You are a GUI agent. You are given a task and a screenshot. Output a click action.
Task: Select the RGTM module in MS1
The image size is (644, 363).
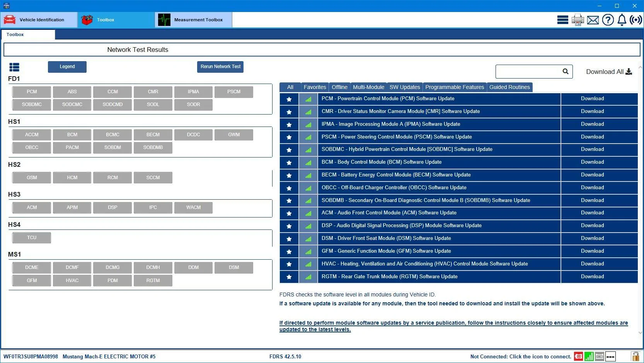tap(153, 281)
